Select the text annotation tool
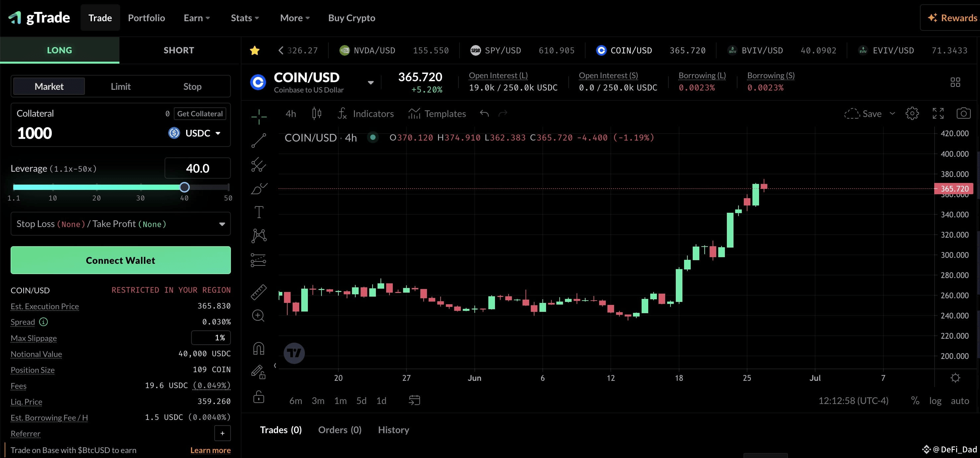Image resolution: width=980 pixels, height=458 pixels. click(259, 212)
